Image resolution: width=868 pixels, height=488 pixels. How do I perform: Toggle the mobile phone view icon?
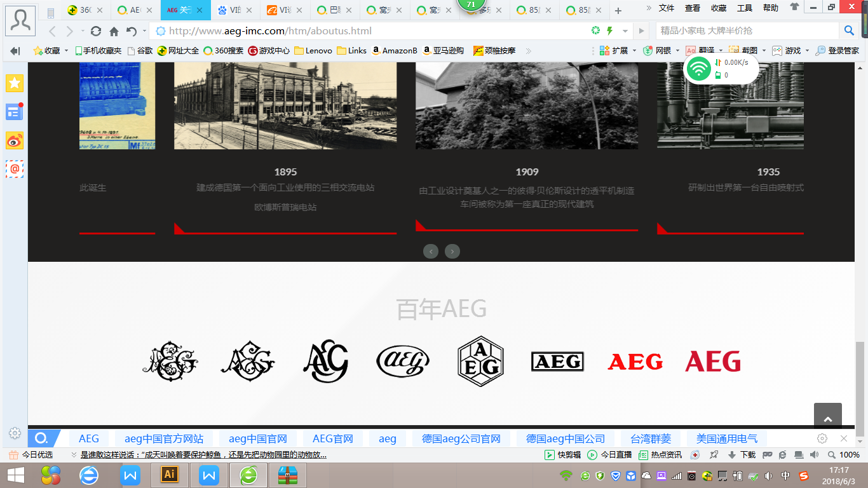[51, 12]
